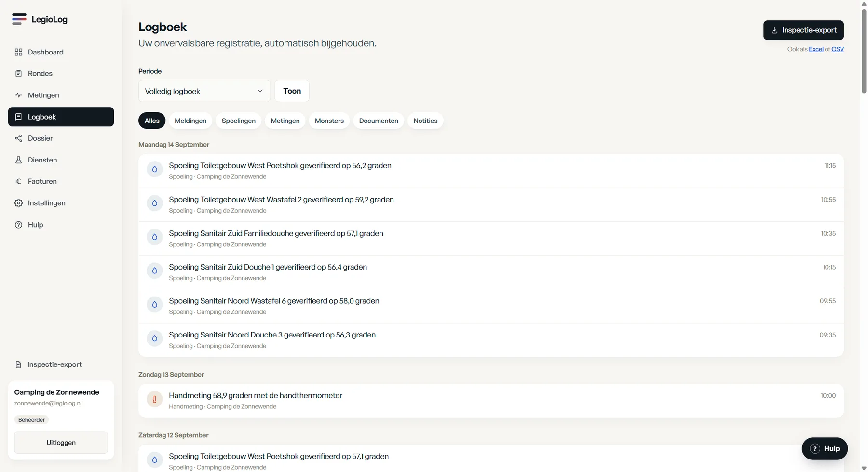Open the Diensten flask icon
Viewport: 868px width, 472px height.
point(18,160)
